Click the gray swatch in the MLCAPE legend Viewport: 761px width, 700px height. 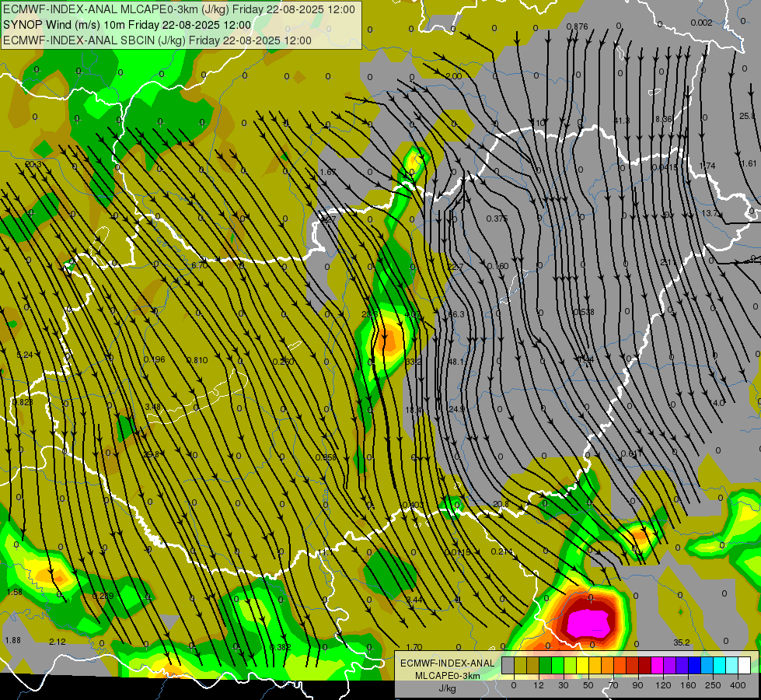click(x=508, y=665)
